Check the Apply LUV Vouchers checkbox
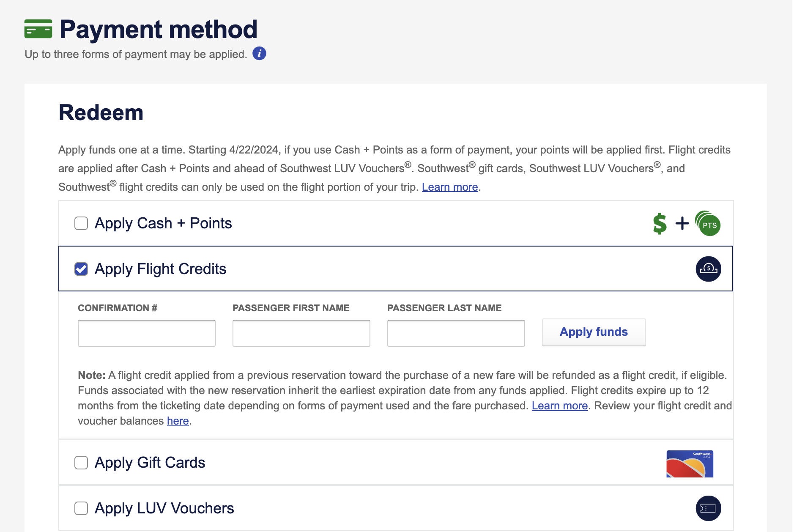Image resolution: width=794 pixels, height=532 pixels. click(x=81, y=508)
